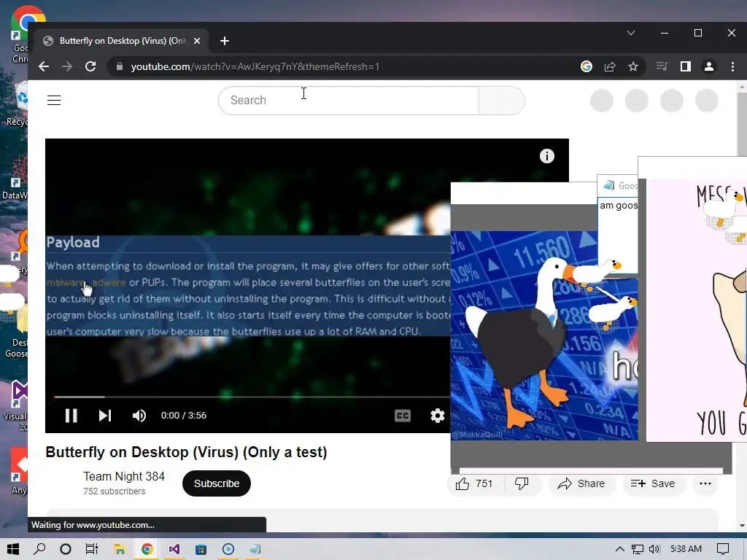Save the video to a playlist
The height and width of the screenshot is (560, 747).
tap(653, 484)
